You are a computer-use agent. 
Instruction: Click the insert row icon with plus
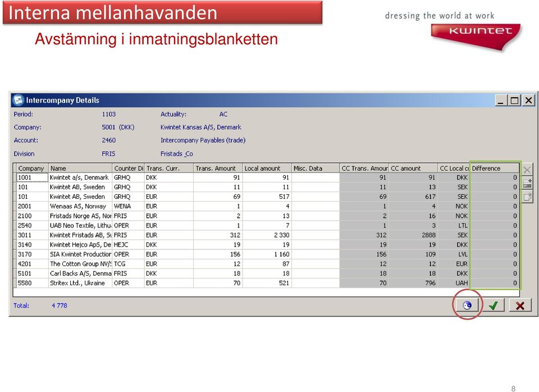point(527,183)
